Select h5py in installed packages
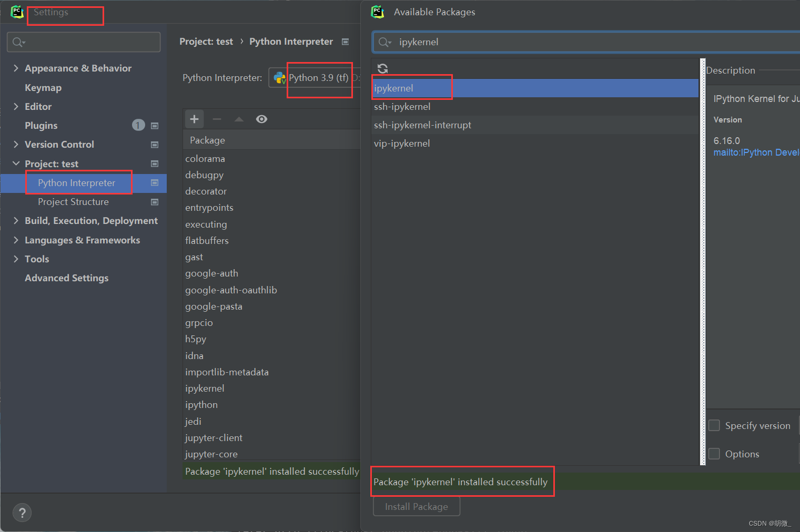Image resolution: width=800 pixels, height=532 pixels. tap(271, 339)
